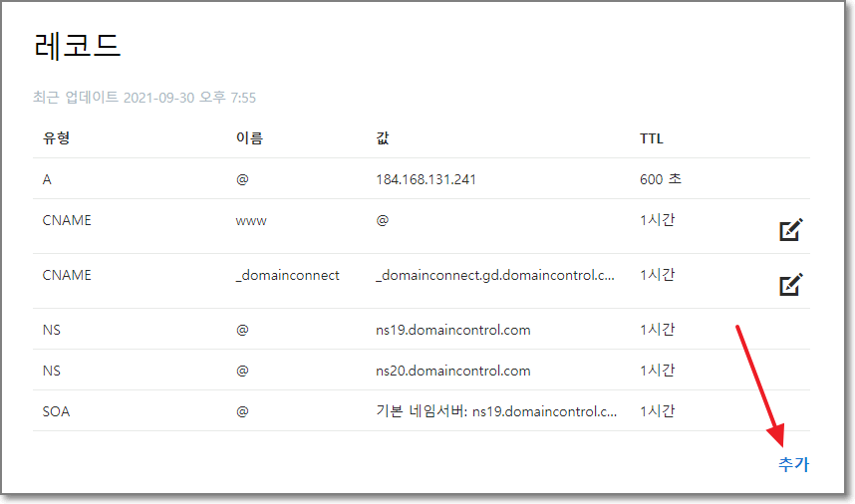
Task: Click the ns19.domaincontrol.com NS value
Action: (453, 330)
